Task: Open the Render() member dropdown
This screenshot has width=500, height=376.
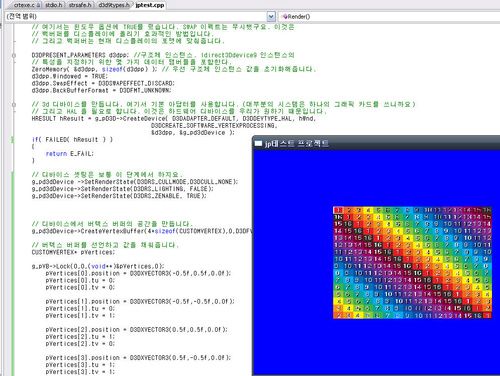Action: click(389, 16)
